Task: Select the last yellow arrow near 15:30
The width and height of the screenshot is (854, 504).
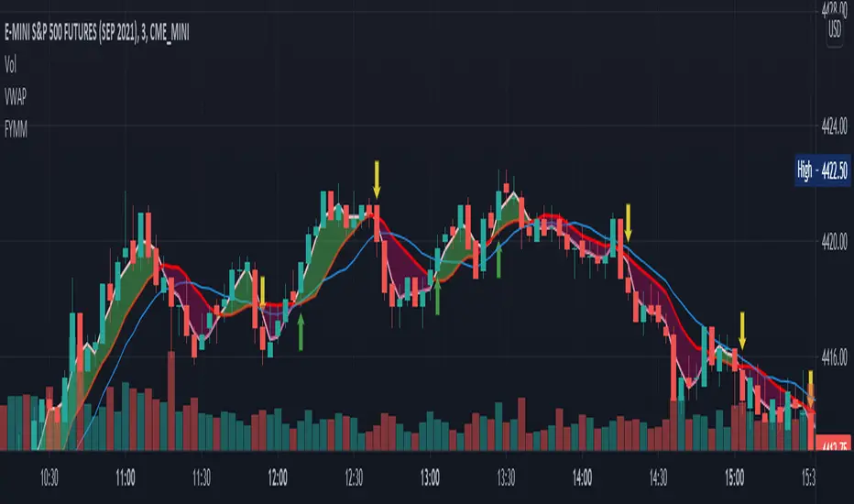Action: pos(810,383)
